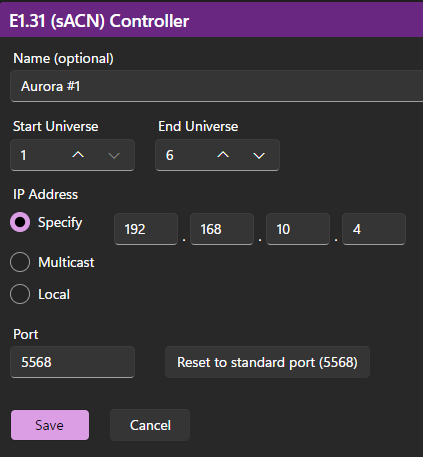Choose the Multicast radio button
This screenshot has width=423, height=457.
pyautogui.click(x=20, y=262)
